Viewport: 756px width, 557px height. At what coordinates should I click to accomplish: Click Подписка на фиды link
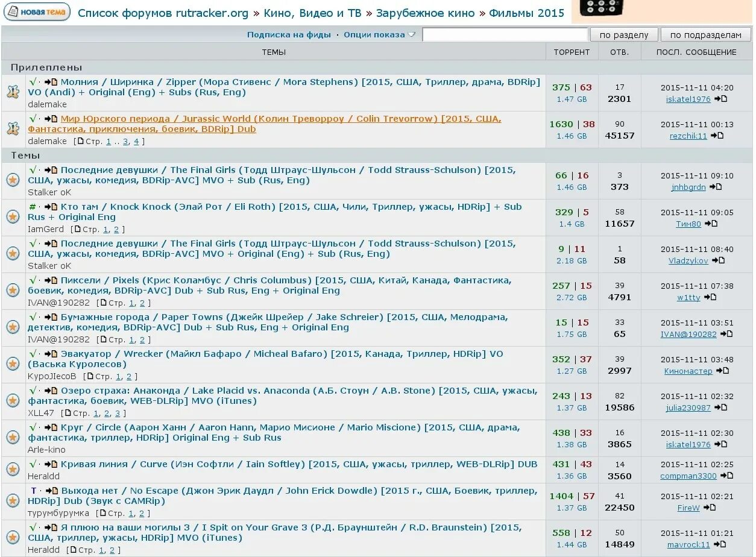[x=289, y=34]
